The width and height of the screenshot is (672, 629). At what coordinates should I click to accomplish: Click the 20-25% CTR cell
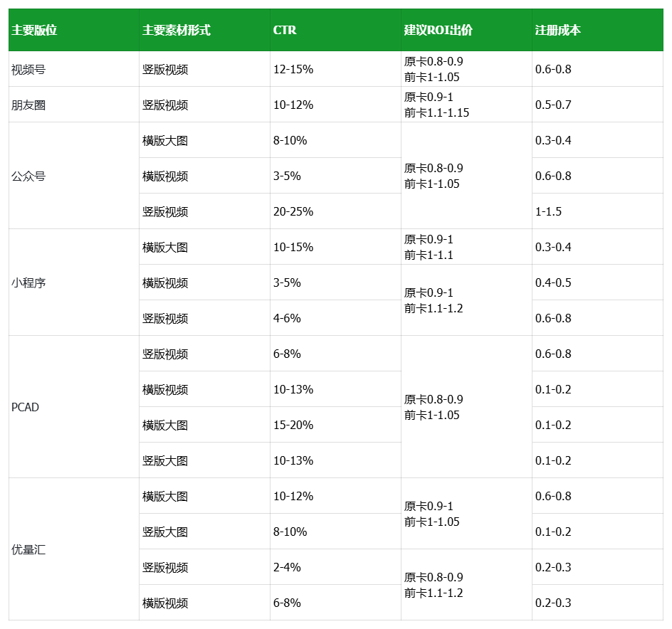[x=335, y=211]
